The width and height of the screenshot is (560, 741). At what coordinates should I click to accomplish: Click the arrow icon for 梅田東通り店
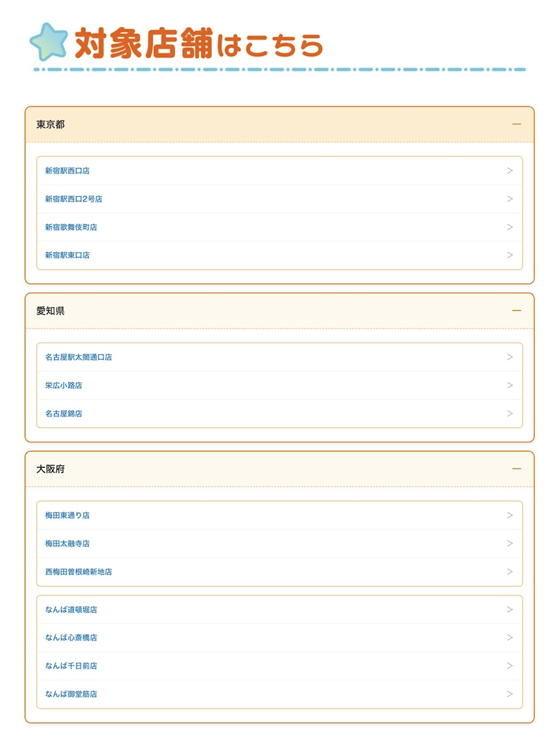pyautogui.click(x=510, y=516)
